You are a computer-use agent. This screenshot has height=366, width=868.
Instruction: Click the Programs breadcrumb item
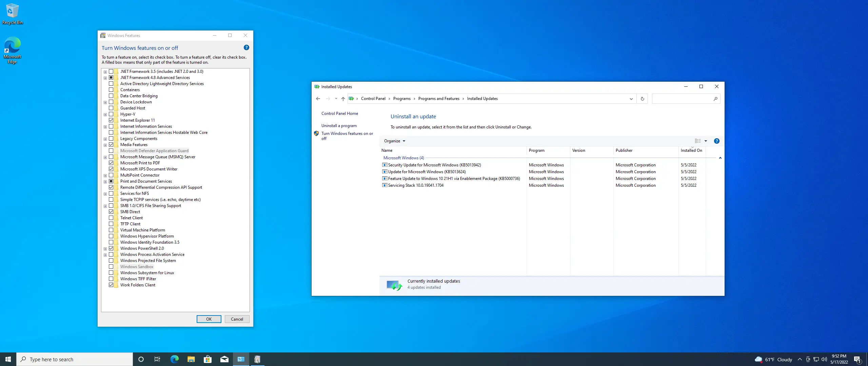point(402,99)
